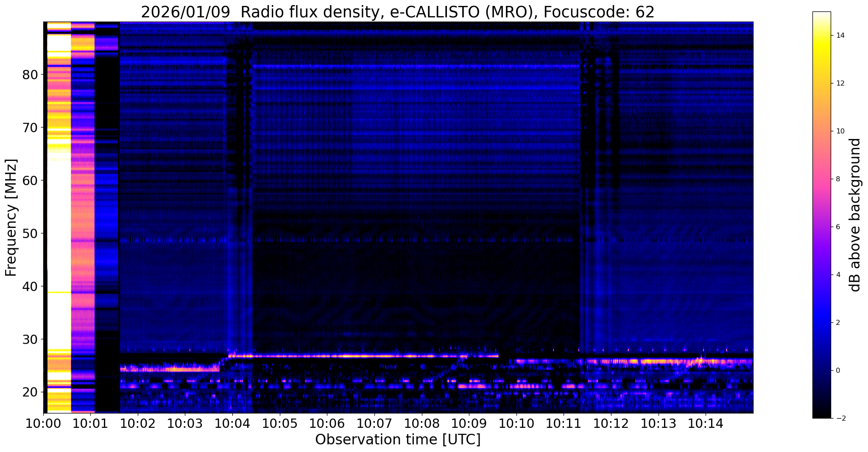Click the 50 MHz frequency tick label
This screenshot has height=452, width=868.
pos(31,233)
